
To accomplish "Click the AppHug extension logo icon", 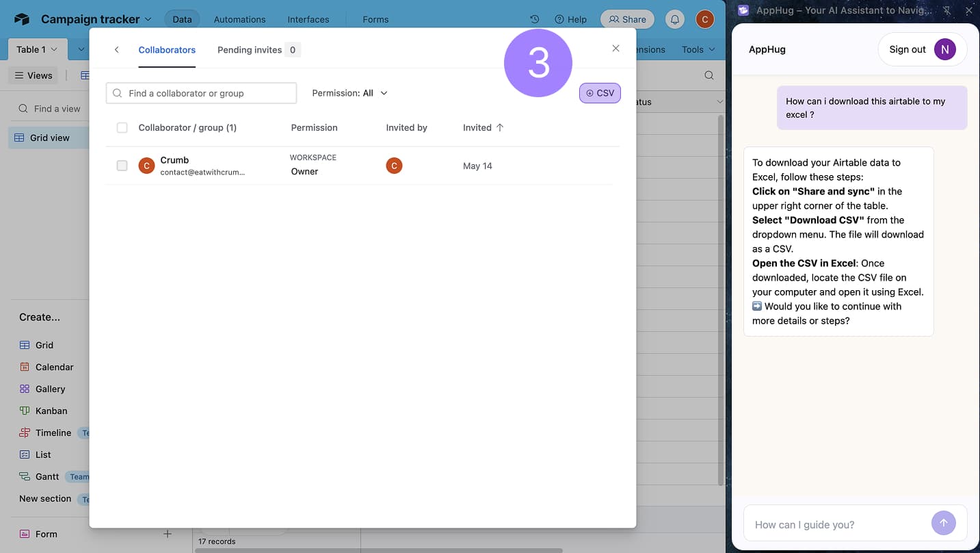I will click(x=743, y=10).
